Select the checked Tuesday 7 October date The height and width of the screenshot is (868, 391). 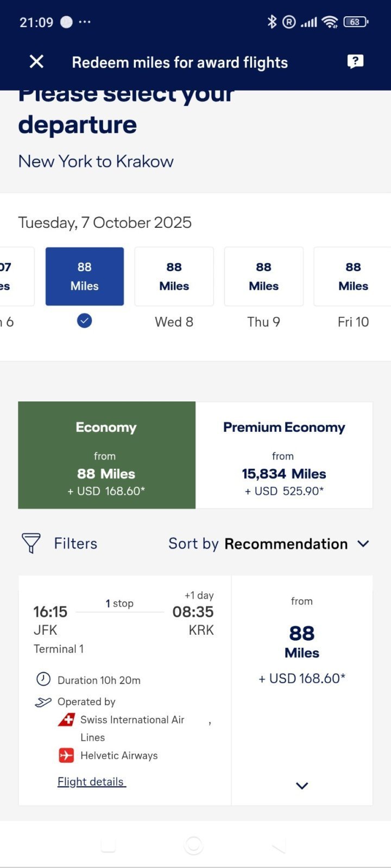(x=85, y=277)
